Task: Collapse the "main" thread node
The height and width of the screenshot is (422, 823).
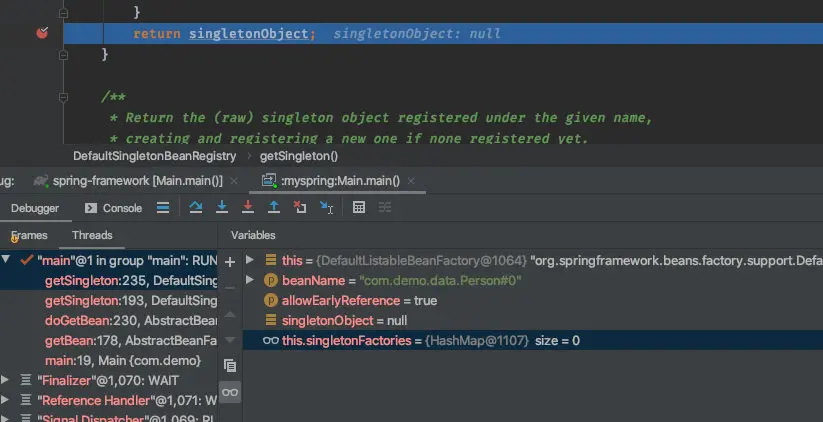Action: pos(6,259)
